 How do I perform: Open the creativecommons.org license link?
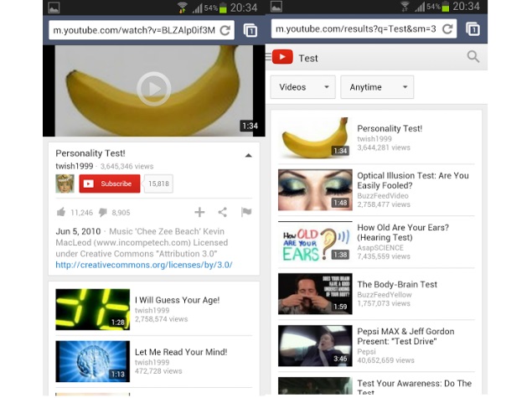(144, 265)
